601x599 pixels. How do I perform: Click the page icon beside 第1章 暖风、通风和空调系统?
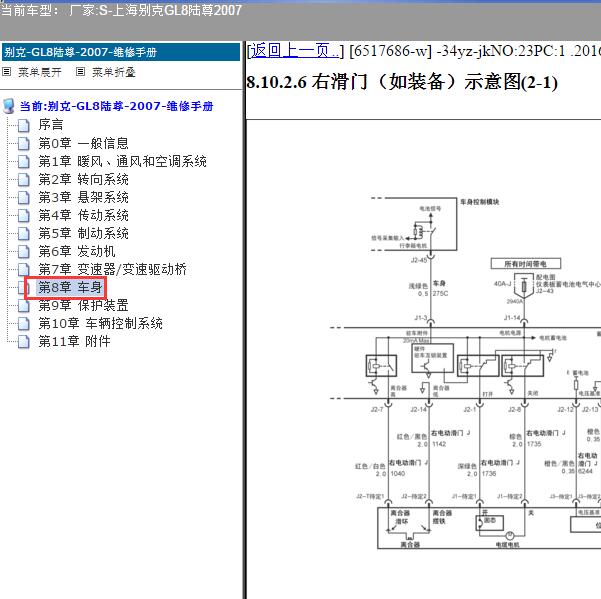[23, 161]
